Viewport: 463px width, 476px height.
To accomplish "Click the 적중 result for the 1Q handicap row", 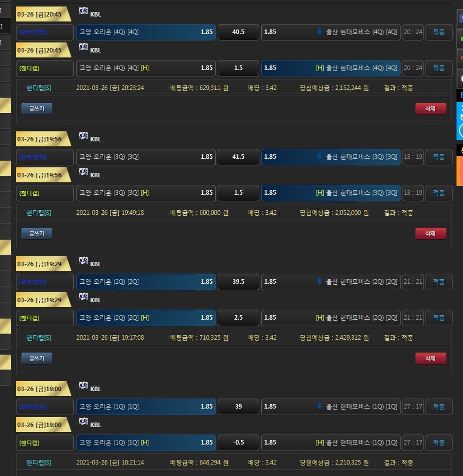I will (x=439, y=443).
